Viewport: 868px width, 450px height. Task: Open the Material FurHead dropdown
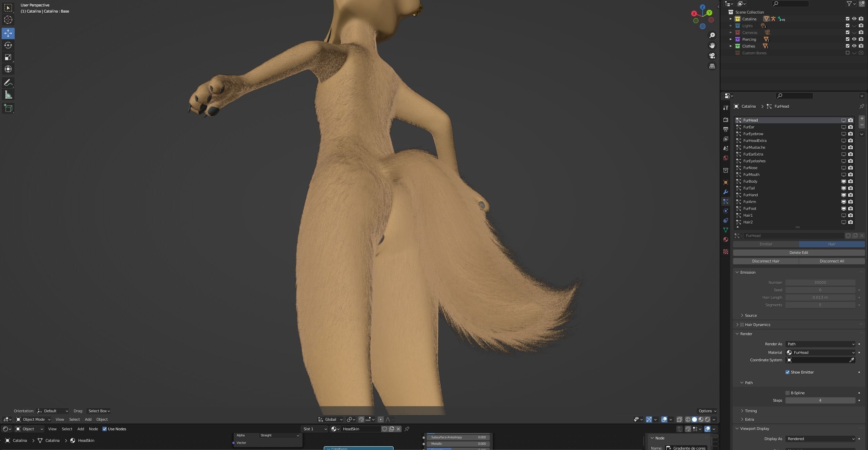(820, 353)
